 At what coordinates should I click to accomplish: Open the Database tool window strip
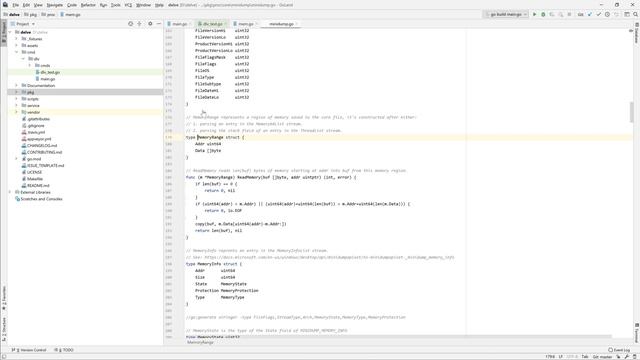pos(636,33)
